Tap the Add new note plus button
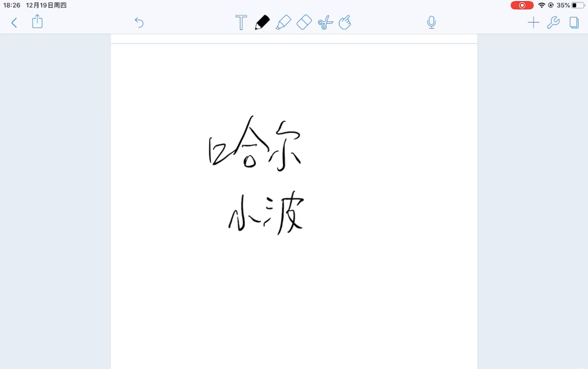Screen dimensions: 588x369 coord(533,22)
